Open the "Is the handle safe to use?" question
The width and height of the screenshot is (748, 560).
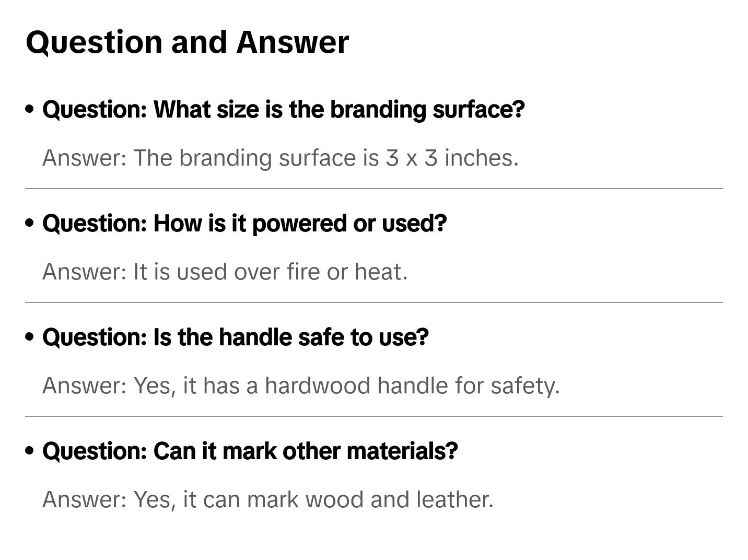[x=235, y=337]
